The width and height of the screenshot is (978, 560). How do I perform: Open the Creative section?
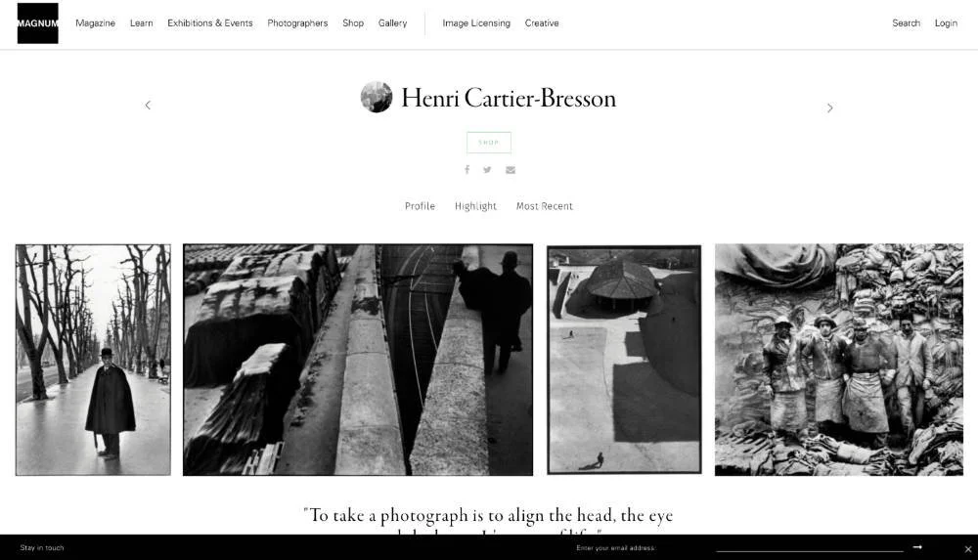tap(542, 23)
